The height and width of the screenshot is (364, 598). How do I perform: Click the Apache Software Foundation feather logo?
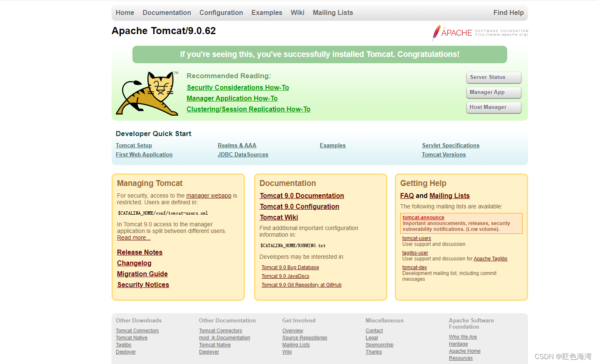pyautogui.click(x=480, y=33)
